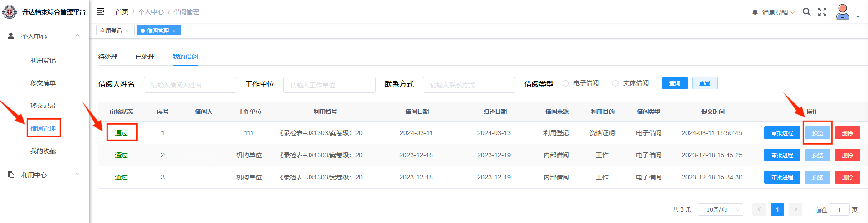Switch to the 待处理 tab
This screenshot has height=223, width=868.
coord(108,57)
